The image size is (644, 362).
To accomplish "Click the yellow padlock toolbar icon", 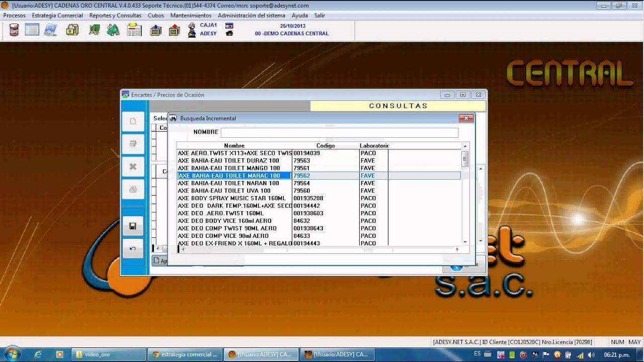I will click(x=72, y=30).
